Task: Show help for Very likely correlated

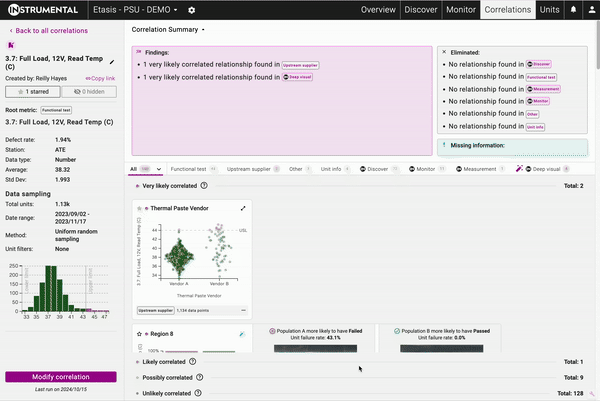Action: (x=204, y=186)
